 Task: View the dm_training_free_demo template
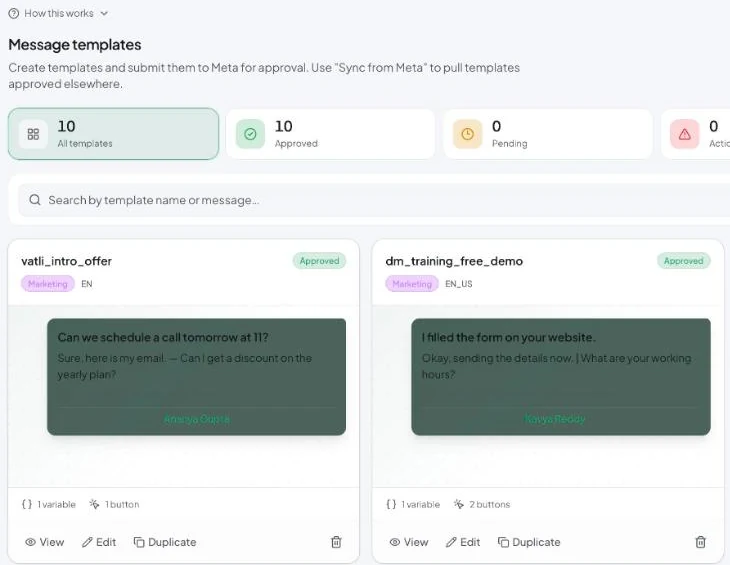tap(409, 542)
